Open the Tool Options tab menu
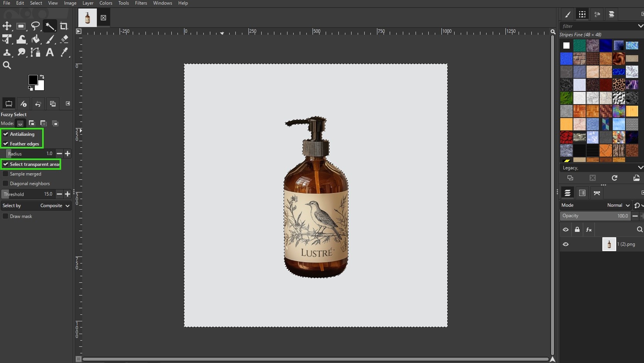Viewport: 644px width, 363px height. tap(68, 103)
